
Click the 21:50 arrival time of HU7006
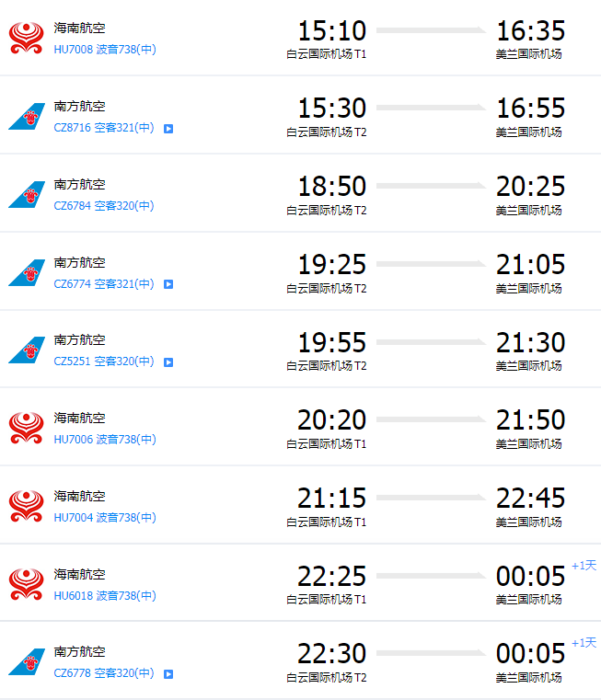pos(531,420)
